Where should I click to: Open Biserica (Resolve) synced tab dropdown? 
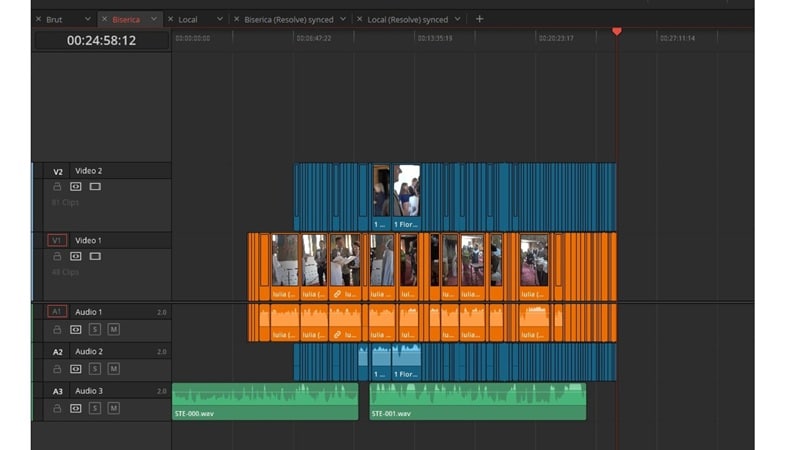point(343,19)
